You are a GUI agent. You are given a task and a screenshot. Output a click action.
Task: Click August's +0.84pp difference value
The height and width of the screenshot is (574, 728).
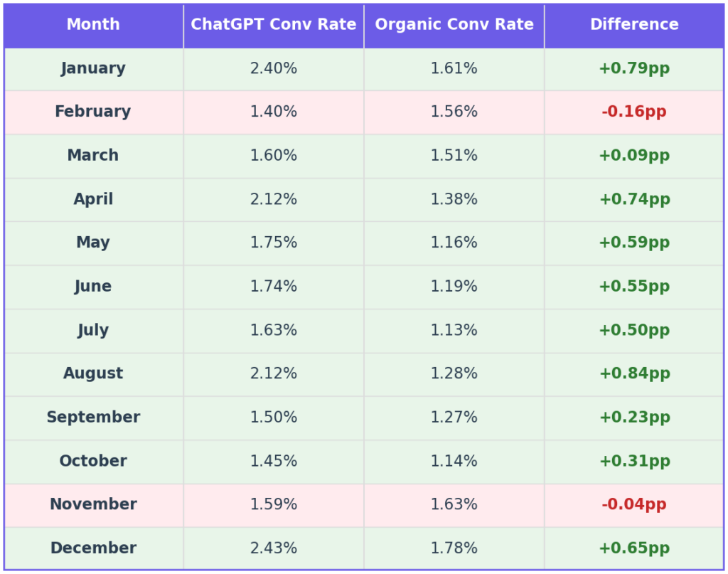[634, 374]
